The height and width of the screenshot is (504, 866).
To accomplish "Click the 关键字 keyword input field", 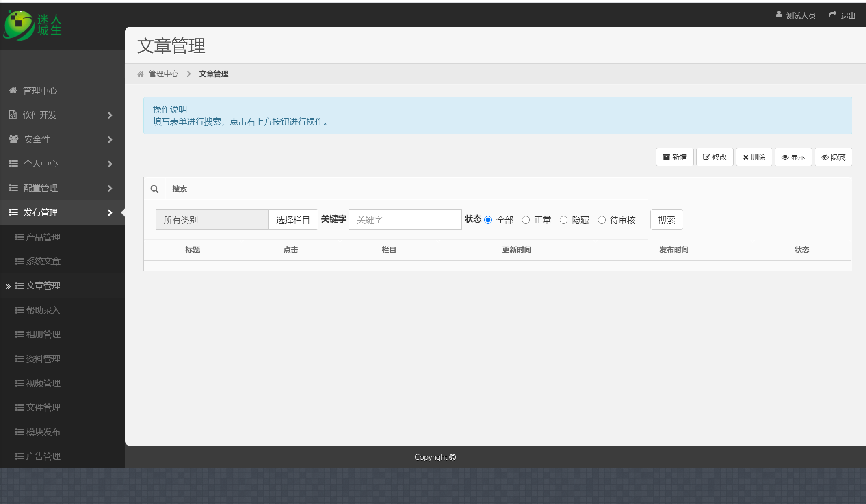I will click(405, 220).
